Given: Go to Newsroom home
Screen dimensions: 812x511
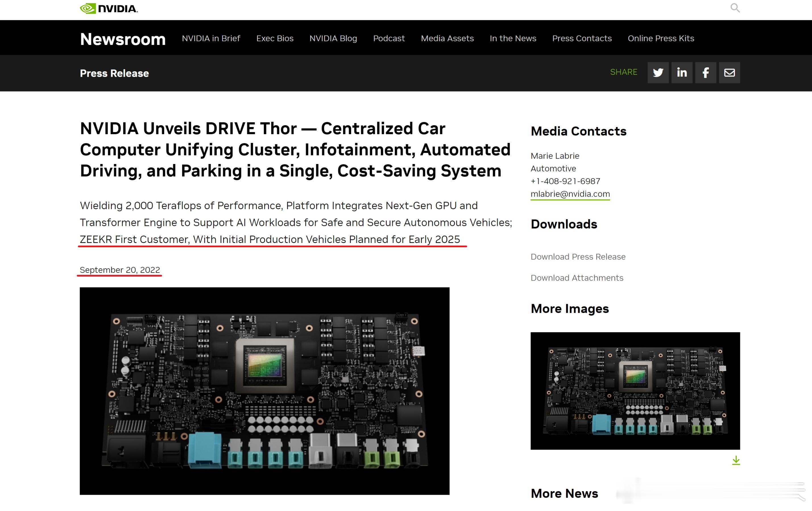Looking at the screenshot, I should (x=123, y=39).
